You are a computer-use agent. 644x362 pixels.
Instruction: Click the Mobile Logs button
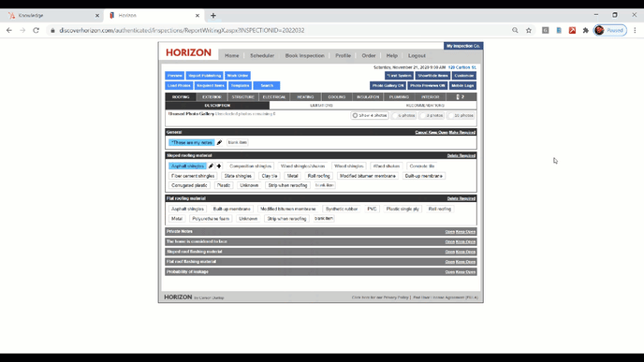pos(462,85)
